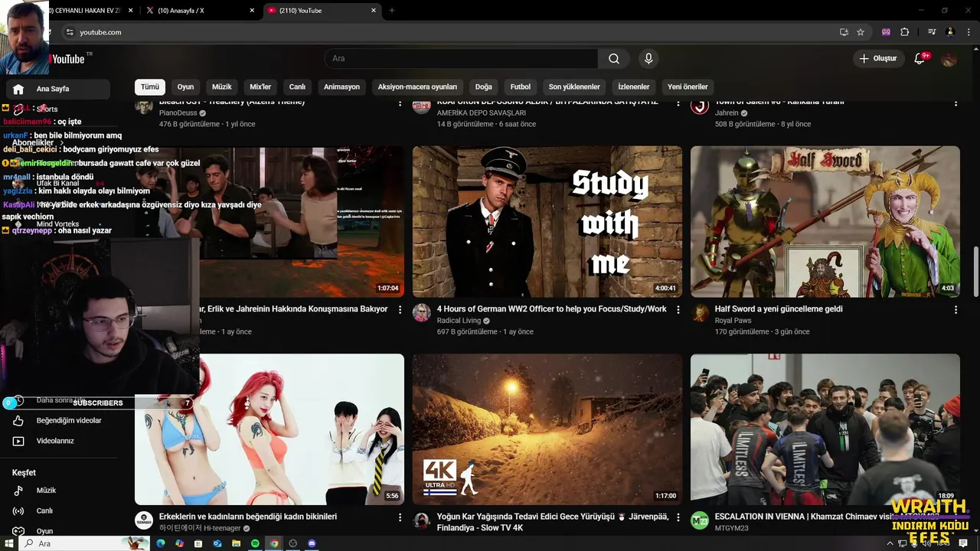Click the install app icon in the address bar
This screenshot has height=551, width=980.
coord(844,32)
